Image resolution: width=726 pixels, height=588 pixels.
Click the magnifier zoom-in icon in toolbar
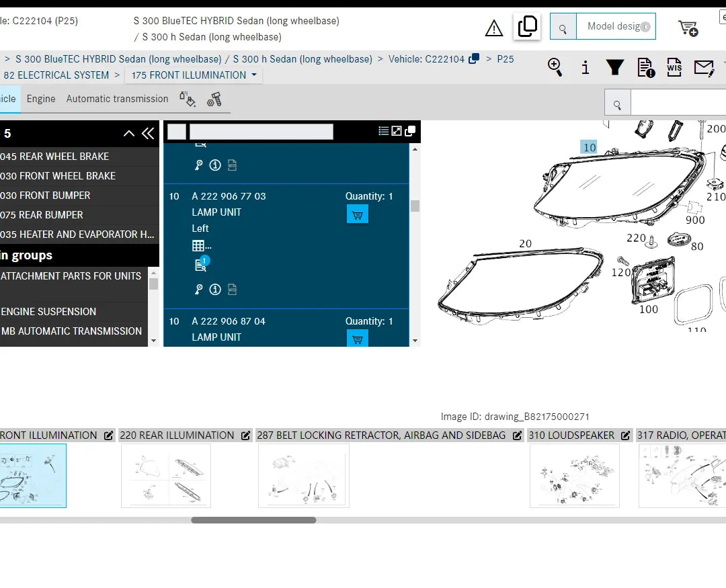coord(555,67)
